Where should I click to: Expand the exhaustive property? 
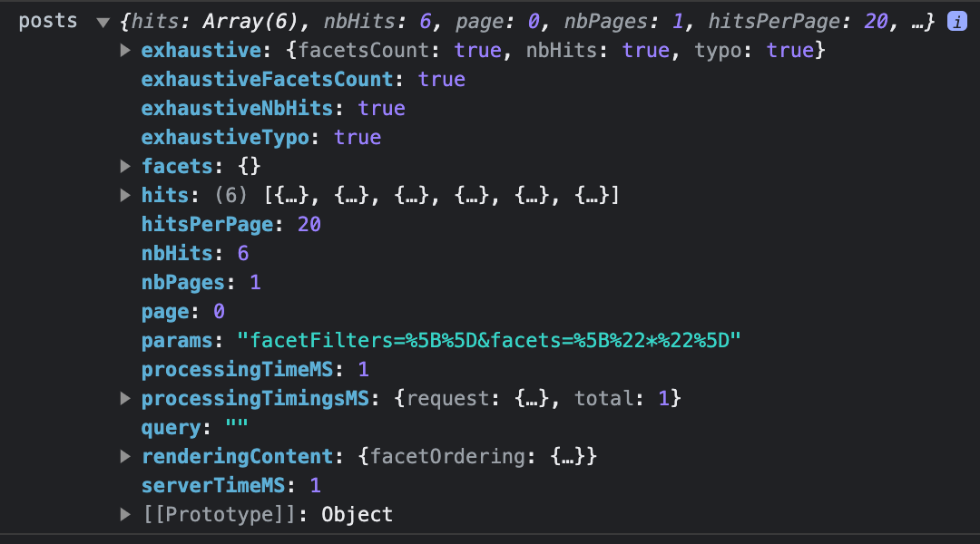tap(125, 50)
